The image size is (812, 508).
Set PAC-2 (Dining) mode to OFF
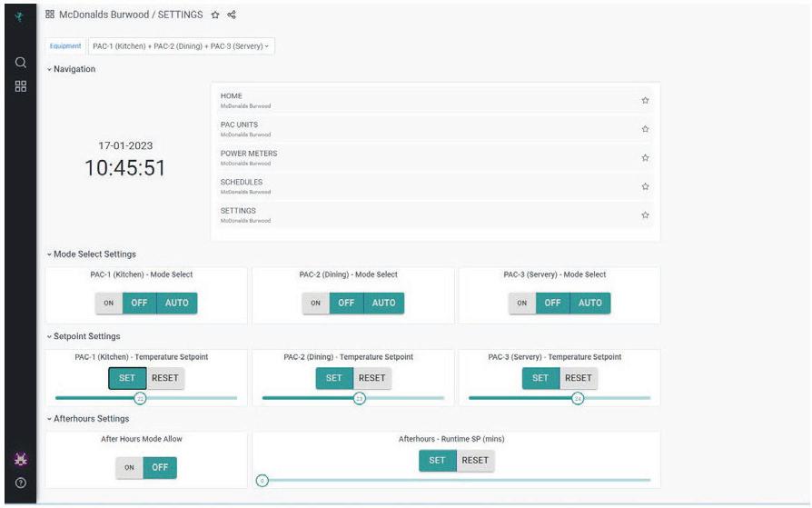(346, 304)
